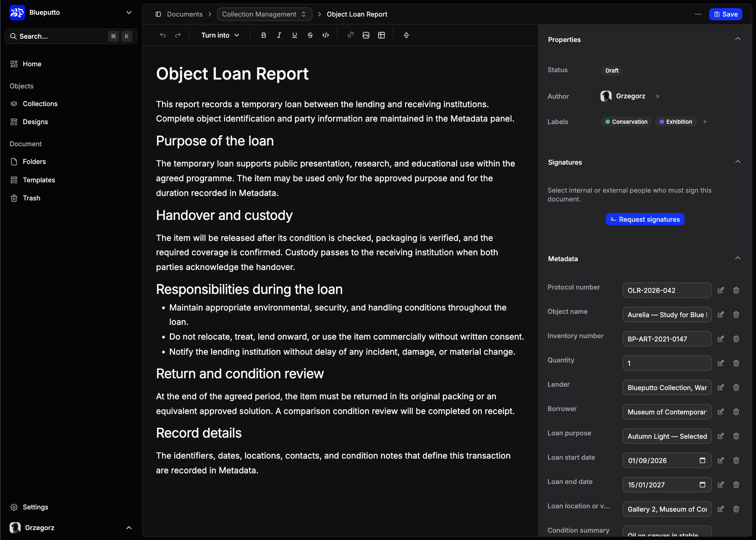
Task: Open calendar picker for Loan end date
Action: (702, 485)
